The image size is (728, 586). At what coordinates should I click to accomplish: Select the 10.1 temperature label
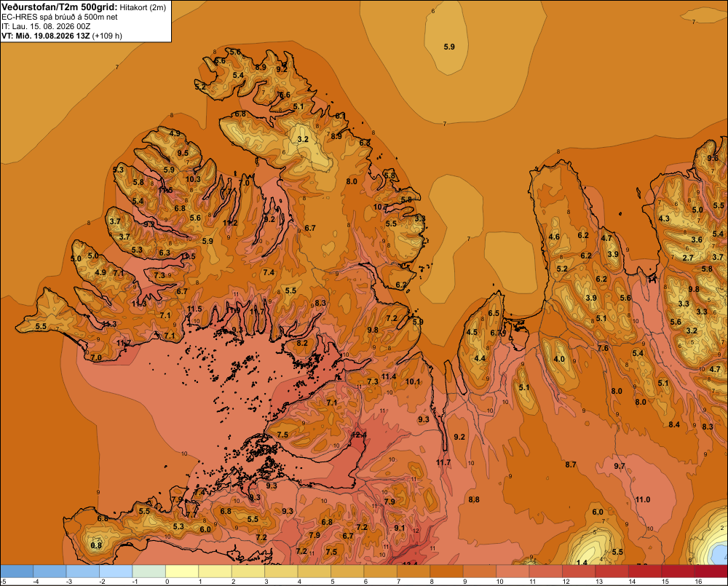point(413,381)
